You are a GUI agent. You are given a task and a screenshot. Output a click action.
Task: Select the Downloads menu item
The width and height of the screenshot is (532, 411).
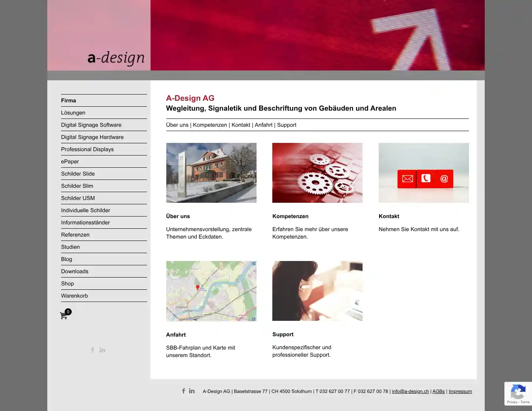[74, 271]
